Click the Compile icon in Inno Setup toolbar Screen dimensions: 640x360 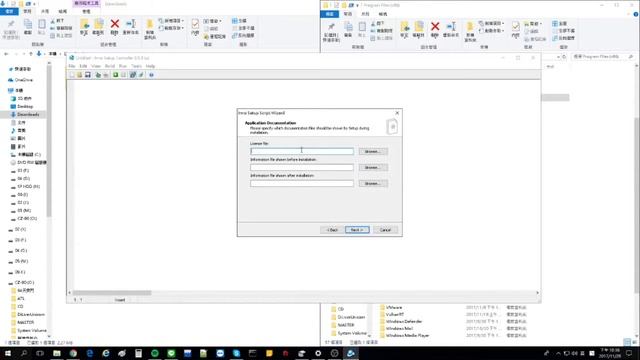pos(98,75)
